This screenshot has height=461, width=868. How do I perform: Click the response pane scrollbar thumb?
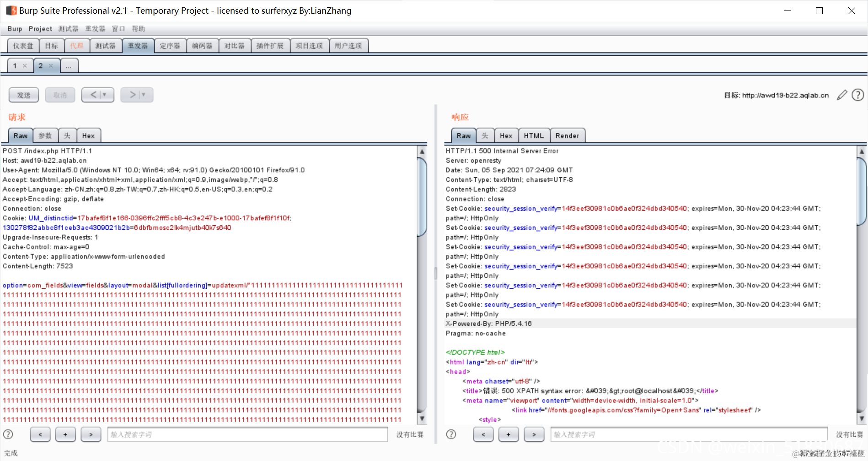pyautogui.click(x=862, y=192)
